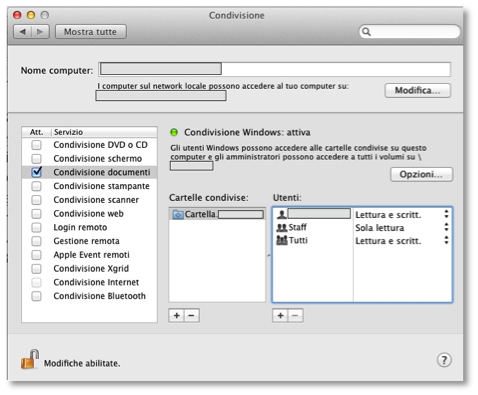Enable Condivisione Xgrid checkbox
Image resolution: width=478 pixels, height=395 pixels.
(36, 268)
